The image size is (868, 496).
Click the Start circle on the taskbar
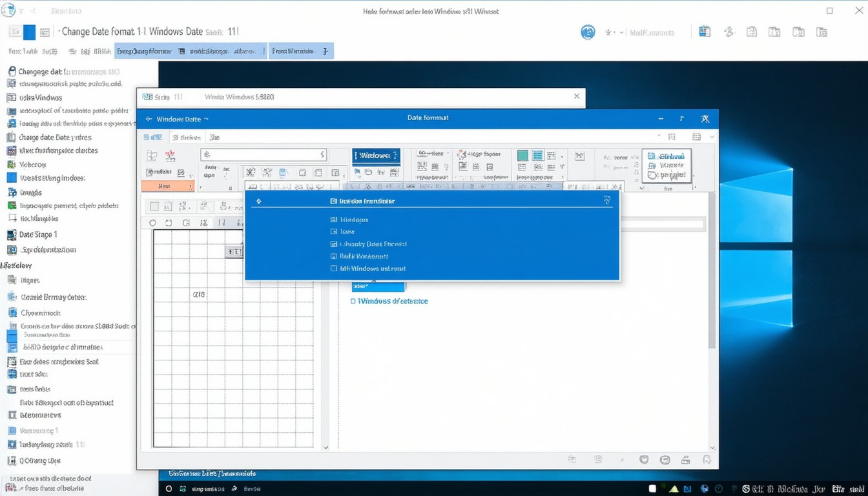(x=169, y=489)
